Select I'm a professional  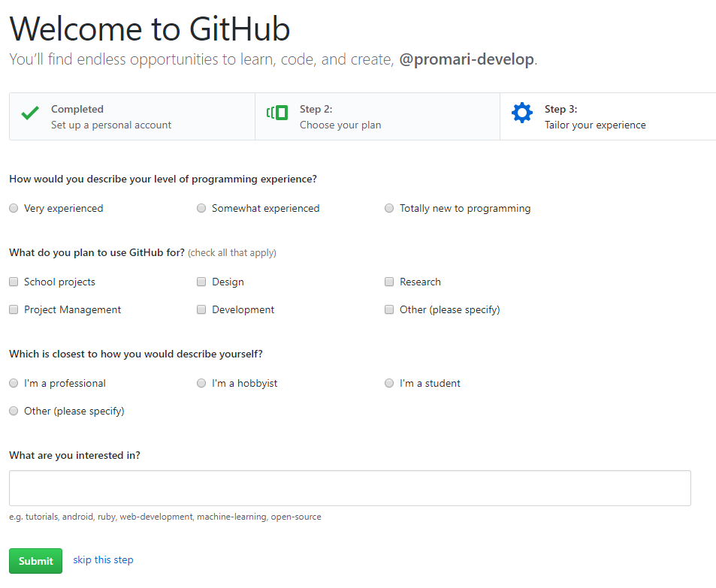pos(14,383)
